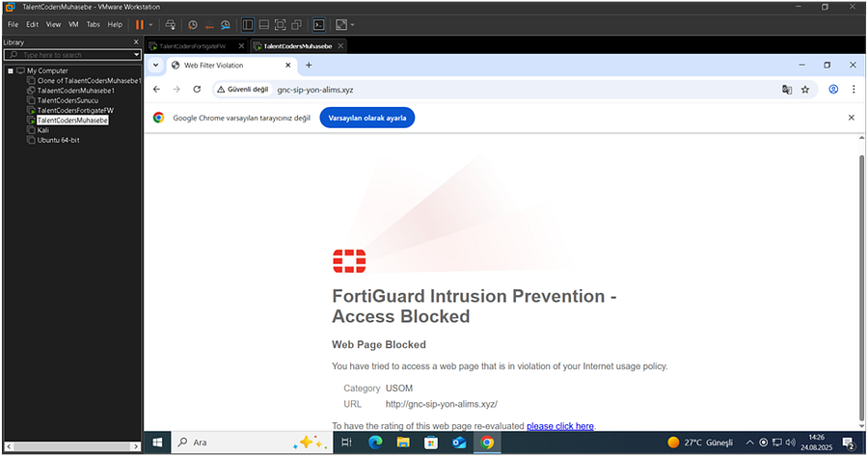868x456 pixels.
Task: Select My Computer in the Library
Action: pos(47,70)
